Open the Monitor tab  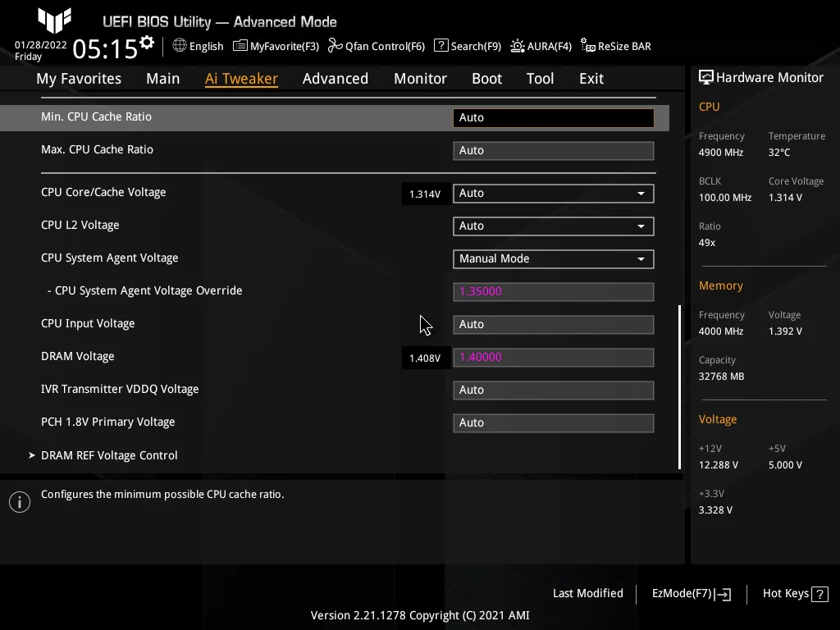click(421, 79)
